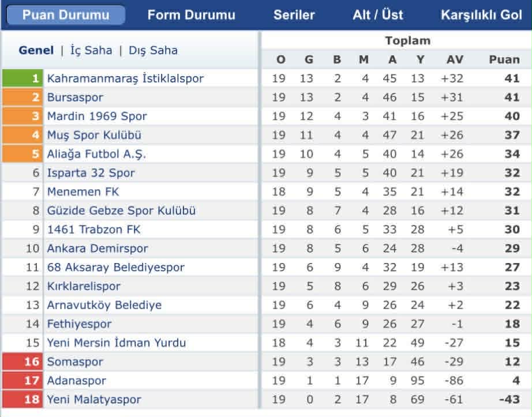Select the Alt / Üst tab
Viewport: 532px width, 417px height.
coord(378,15)
